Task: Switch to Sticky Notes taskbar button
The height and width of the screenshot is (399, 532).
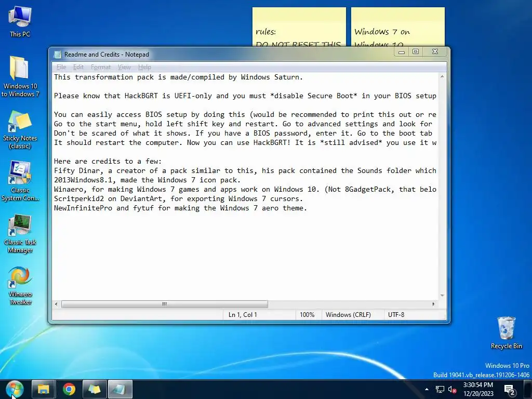Action: [x=95, y=389]
